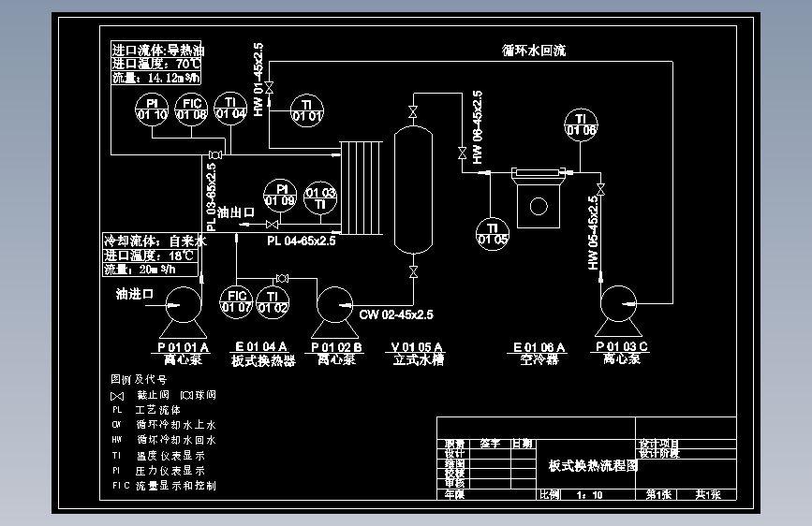Click the HW 05-45x2.5 pipe label

(x=593, y=233)
